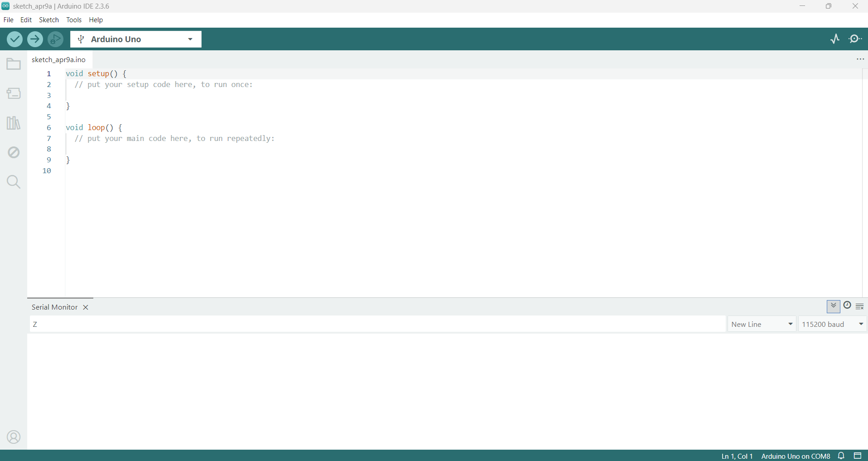Open the account profile icon

(14, 437)
